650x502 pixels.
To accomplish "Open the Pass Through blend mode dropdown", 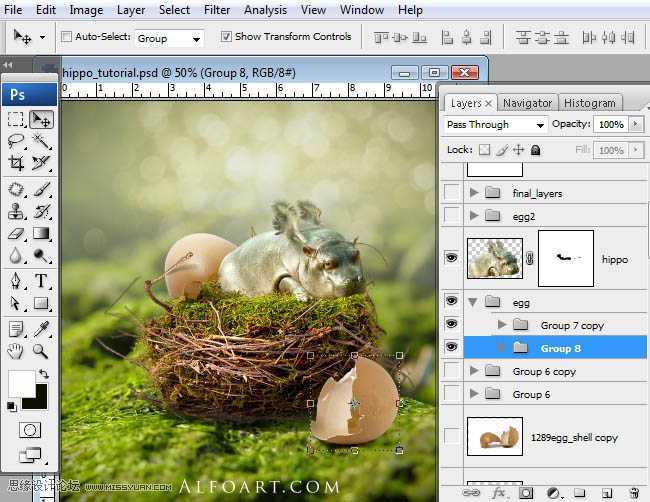I will tap(496, 125).
